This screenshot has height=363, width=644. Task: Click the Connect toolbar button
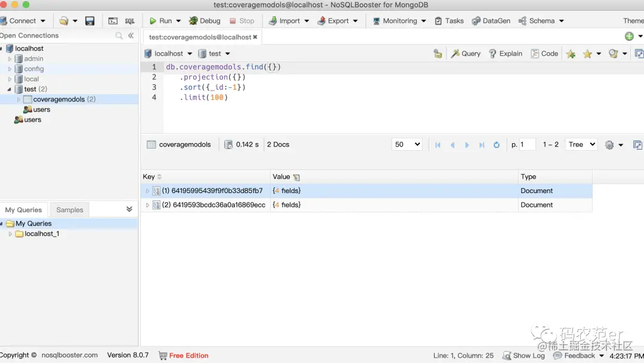pos(18,21)
